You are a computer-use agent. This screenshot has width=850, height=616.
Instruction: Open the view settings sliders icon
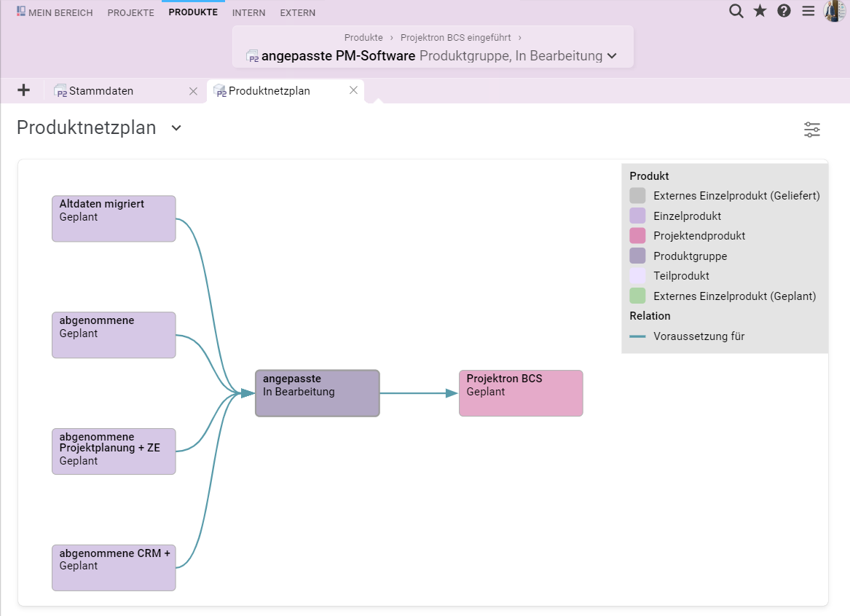(811, 130)
